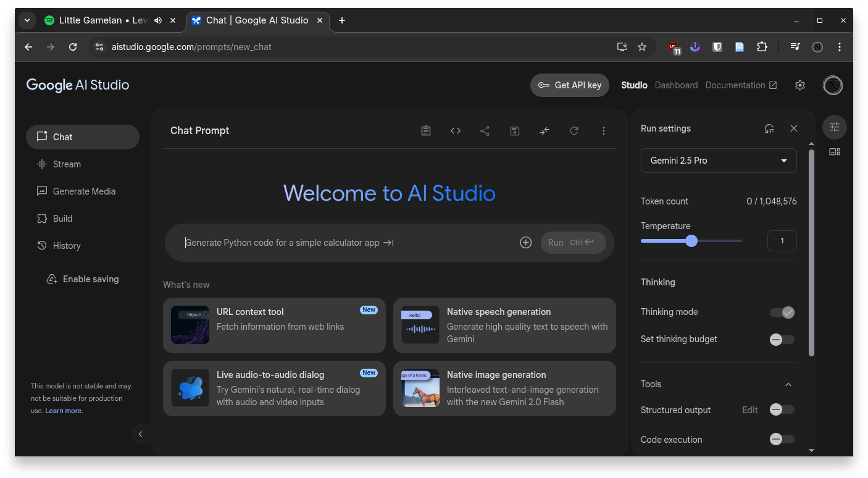Toggle Thinking mode switch
The height and width of the screenshot is (478, 868).
(x=782, y=312)
